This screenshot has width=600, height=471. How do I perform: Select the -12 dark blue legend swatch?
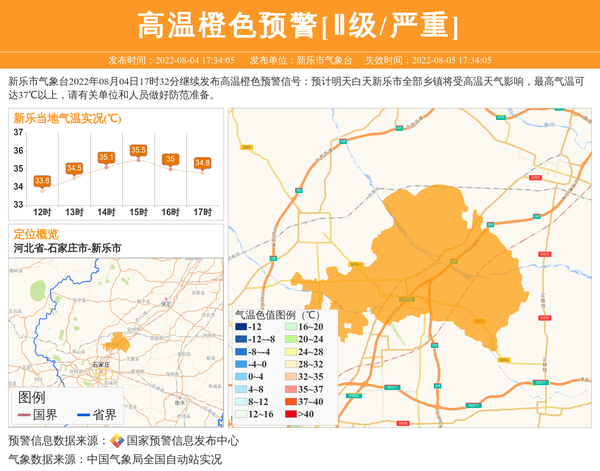click(241, 327)
